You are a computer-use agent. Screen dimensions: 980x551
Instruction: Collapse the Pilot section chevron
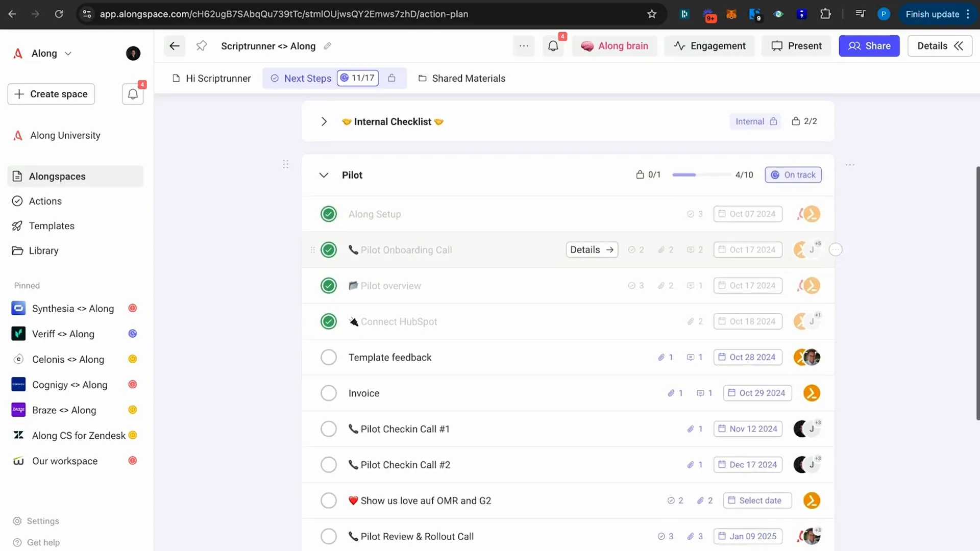(x=324, y=175)
